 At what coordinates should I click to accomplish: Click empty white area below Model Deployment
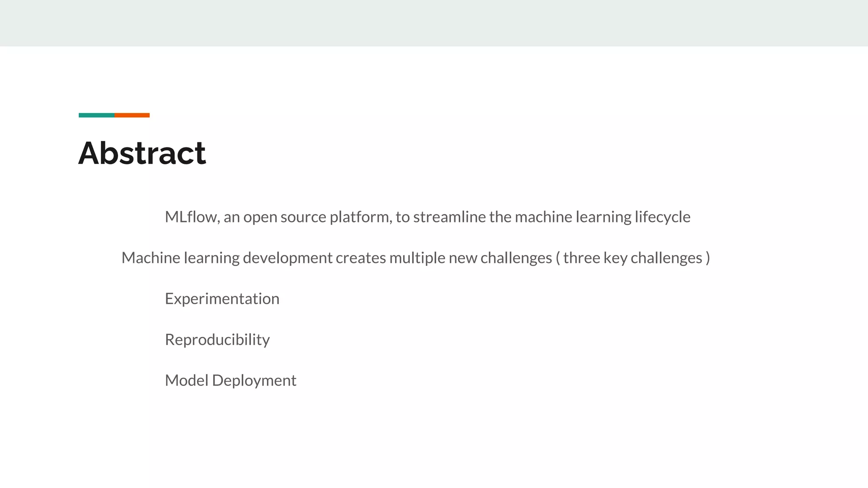click(434, 441)
